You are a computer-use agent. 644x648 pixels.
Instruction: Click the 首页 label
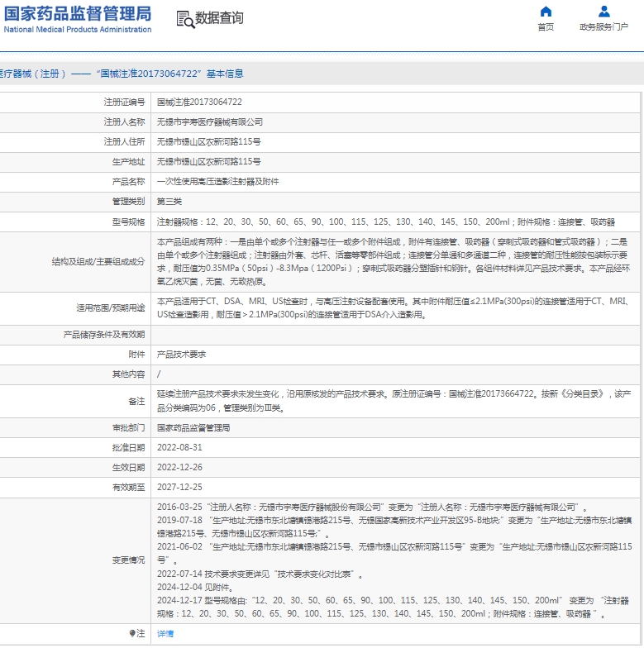546,26
